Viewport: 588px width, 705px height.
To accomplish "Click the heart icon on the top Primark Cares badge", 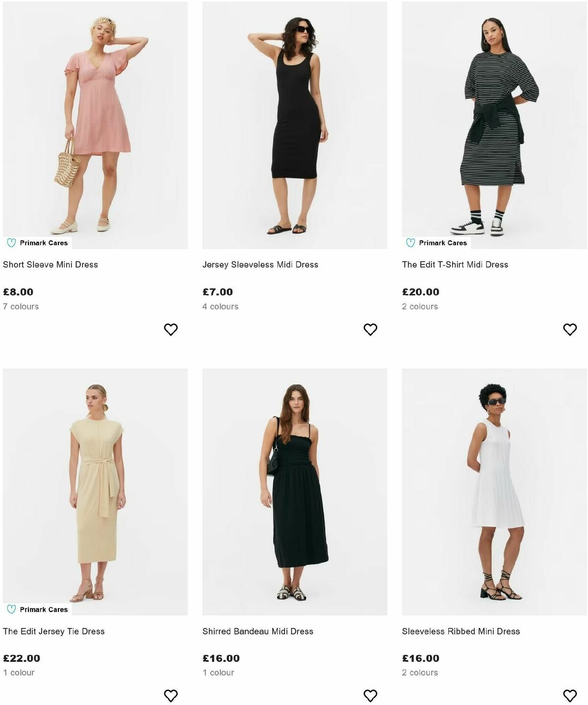I will tap(11, 243).
